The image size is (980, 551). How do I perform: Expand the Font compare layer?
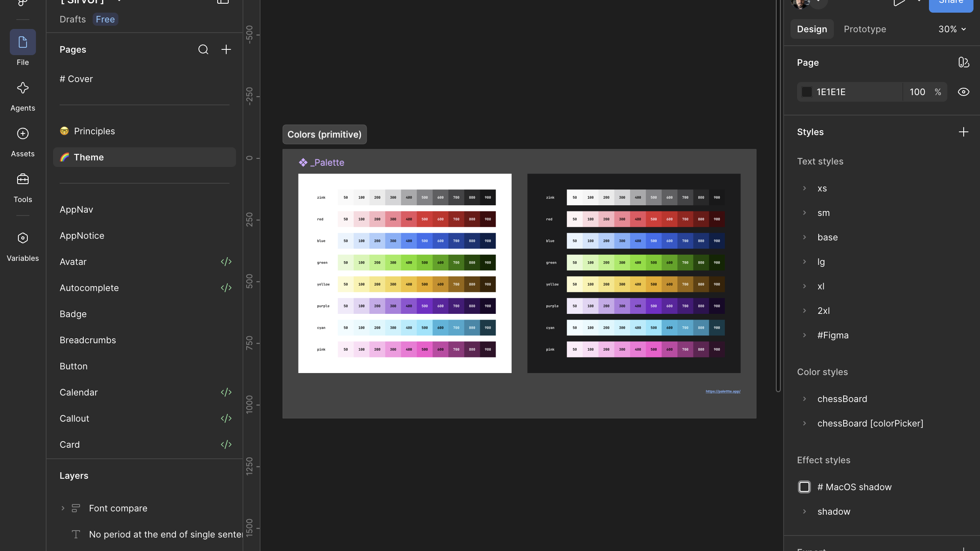tap(63, 508)
